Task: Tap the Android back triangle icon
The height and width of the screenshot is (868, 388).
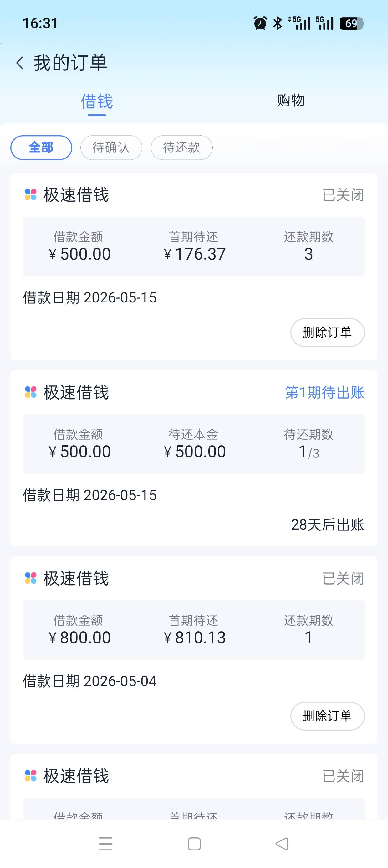Action: coord(282,844)
